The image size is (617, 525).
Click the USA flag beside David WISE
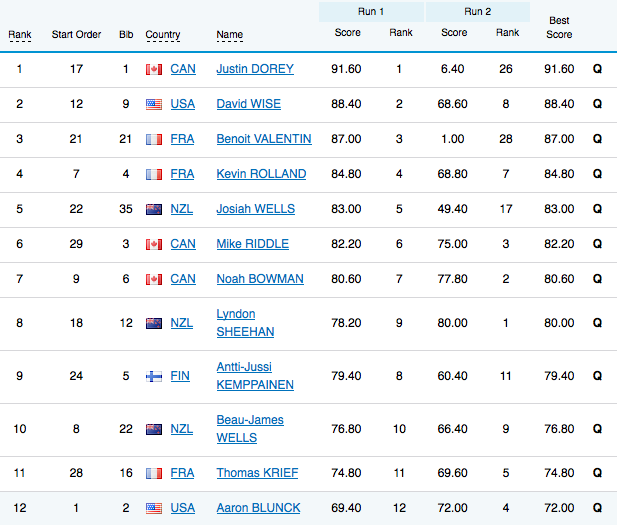154,104
